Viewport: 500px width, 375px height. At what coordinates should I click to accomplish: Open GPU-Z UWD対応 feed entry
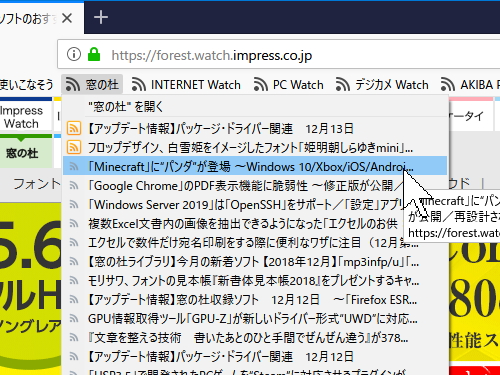pos(255,319)
